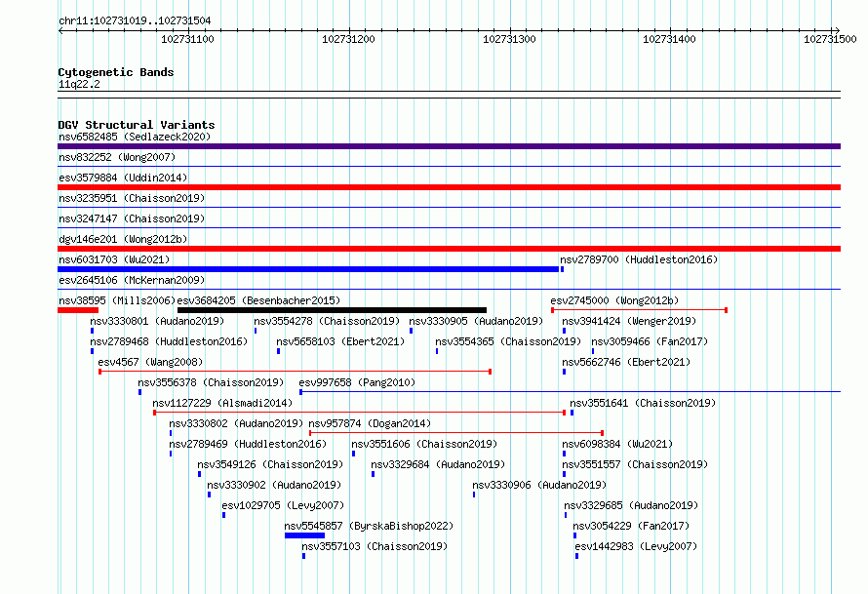Click esv2745000 (Wong2012b) label
The image size is (868, 594).
(x=614, y=300)
